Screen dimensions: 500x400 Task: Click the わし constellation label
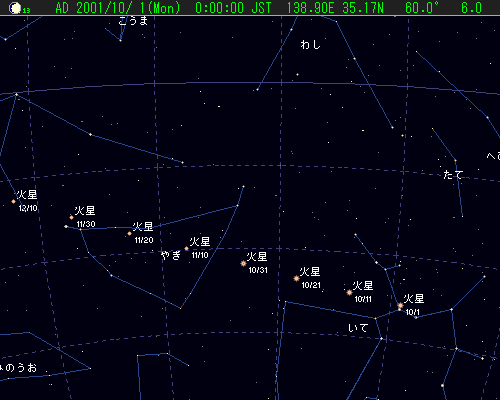pyautogui.click(x=310, y=44)
